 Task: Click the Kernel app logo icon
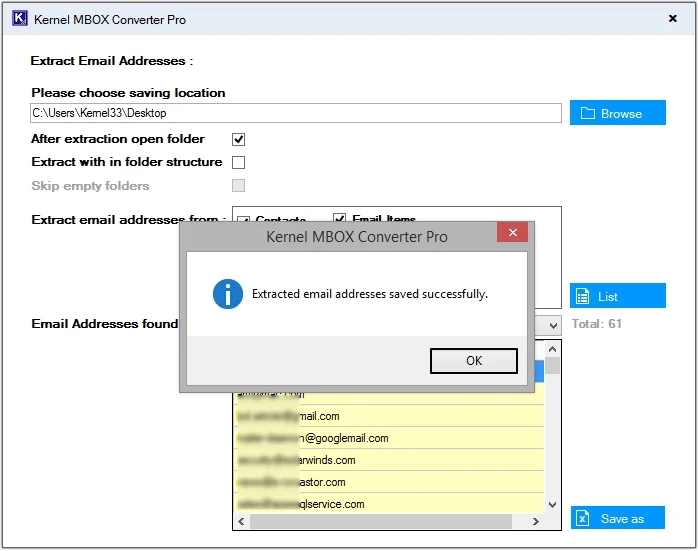tap(20, 19)
